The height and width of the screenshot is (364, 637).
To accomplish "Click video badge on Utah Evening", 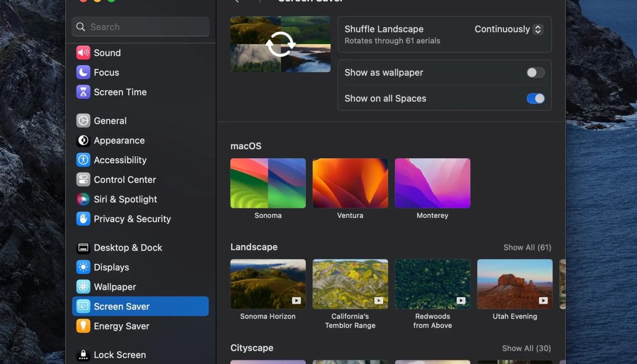I will pyautogui.click(x=543, y=300).
